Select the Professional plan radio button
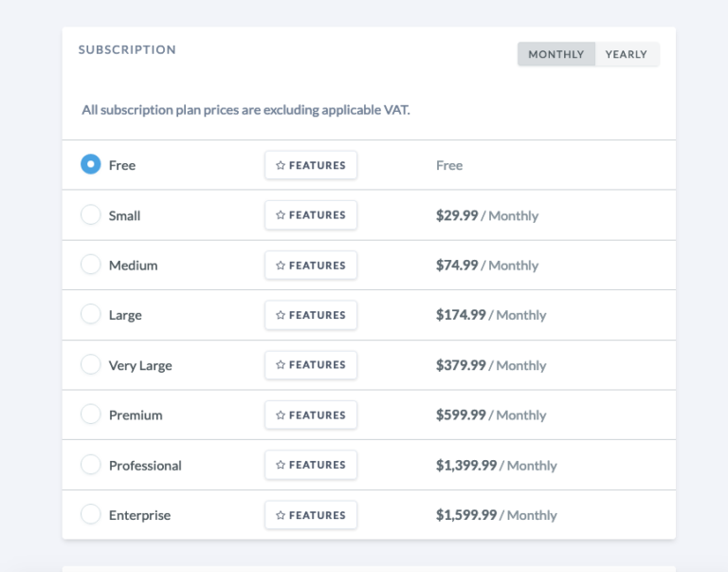The width and height of the screenshot is (728, 572). (x=91, y=465)
